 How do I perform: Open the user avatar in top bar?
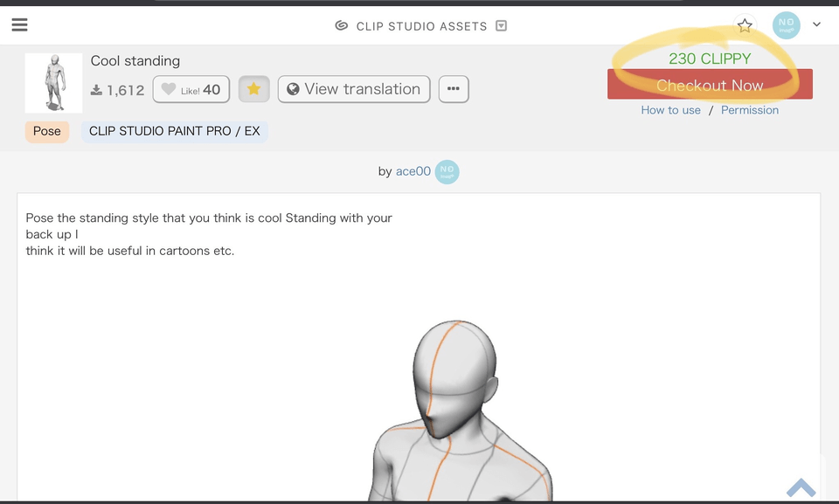786,25
